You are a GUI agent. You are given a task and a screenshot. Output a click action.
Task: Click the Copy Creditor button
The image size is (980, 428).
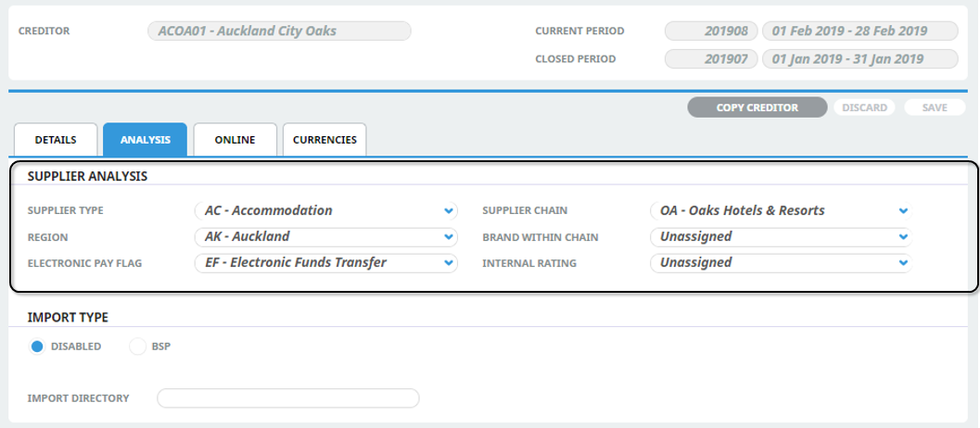[757, 107]
